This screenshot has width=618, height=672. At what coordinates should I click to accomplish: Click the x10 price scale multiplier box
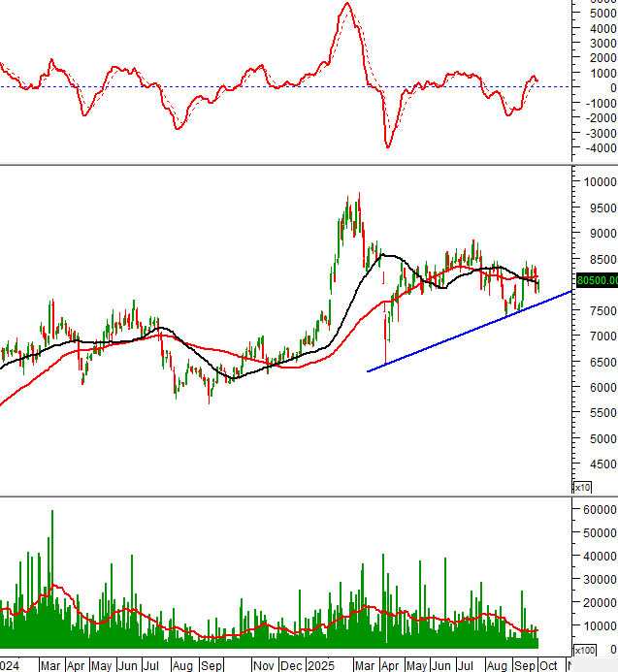(582, 487)
